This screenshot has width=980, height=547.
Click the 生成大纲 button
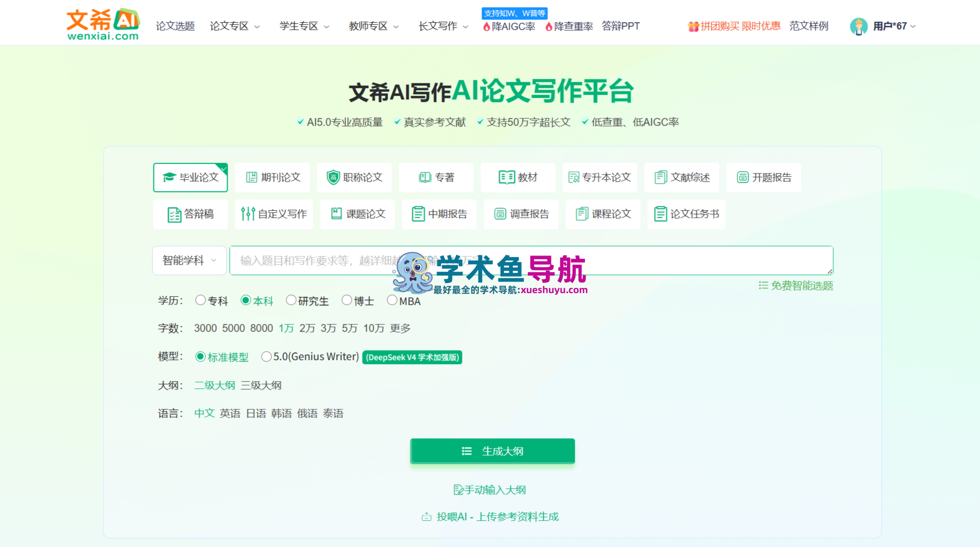pyautogui.click(x=492, y=451)
